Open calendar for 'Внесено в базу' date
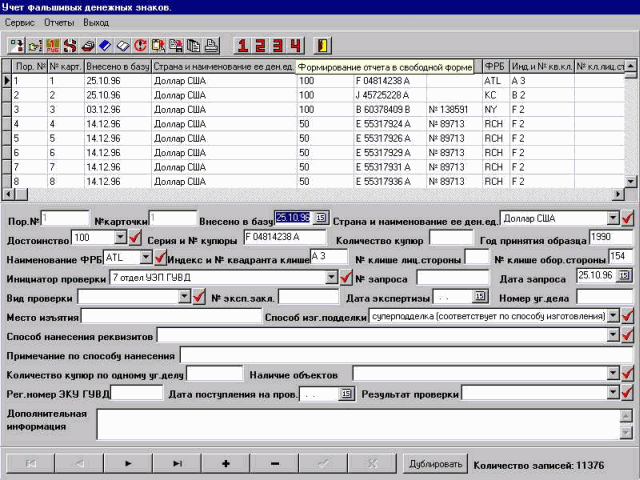 pyautogui.click(x=321, y=218)
